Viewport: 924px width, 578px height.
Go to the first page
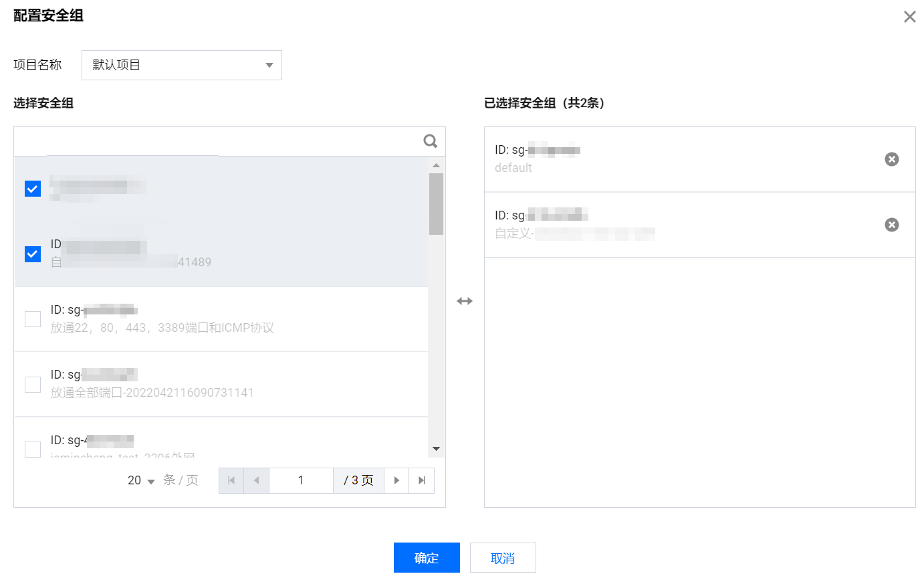tap(231, 480)
